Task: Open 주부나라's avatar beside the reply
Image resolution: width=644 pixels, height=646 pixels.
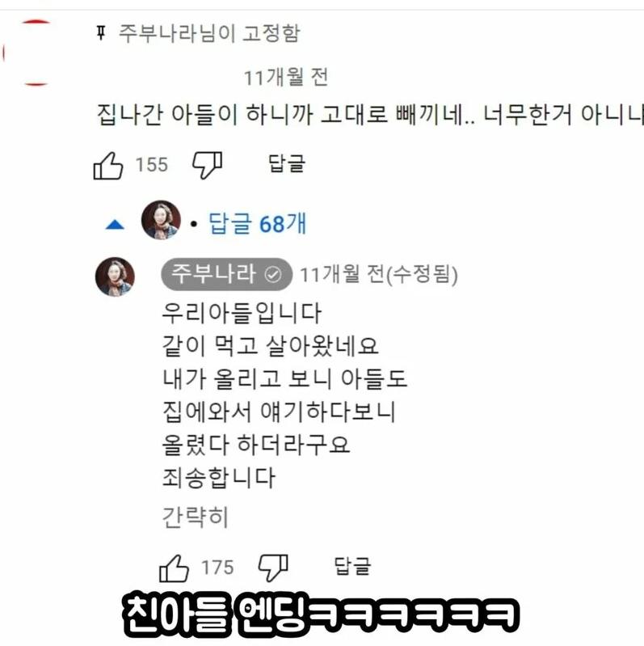Action: pos(115,277)
